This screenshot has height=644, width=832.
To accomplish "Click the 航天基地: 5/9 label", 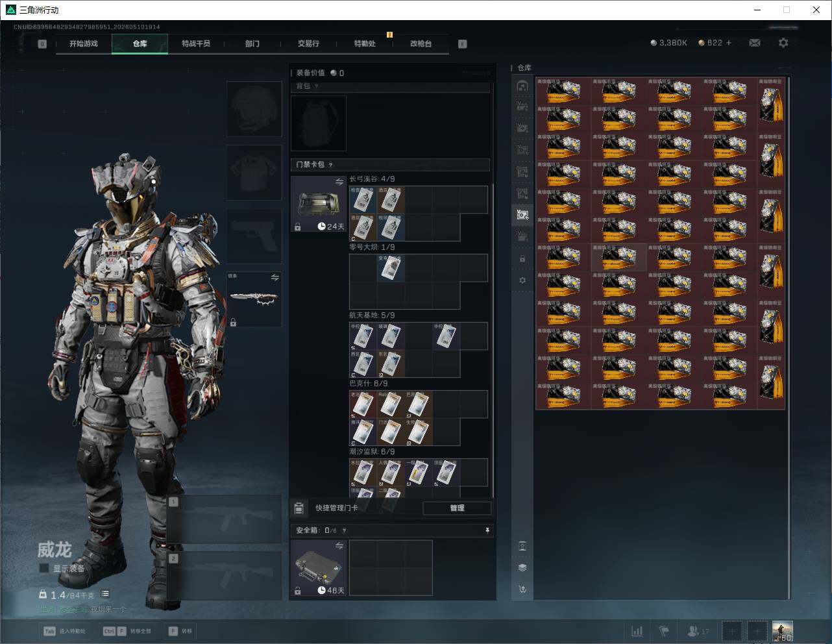I will pos(372,315).
